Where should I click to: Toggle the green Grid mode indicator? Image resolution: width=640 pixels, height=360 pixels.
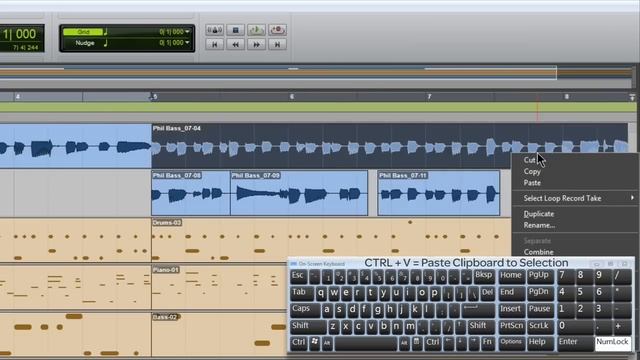(x=83, y=32)
